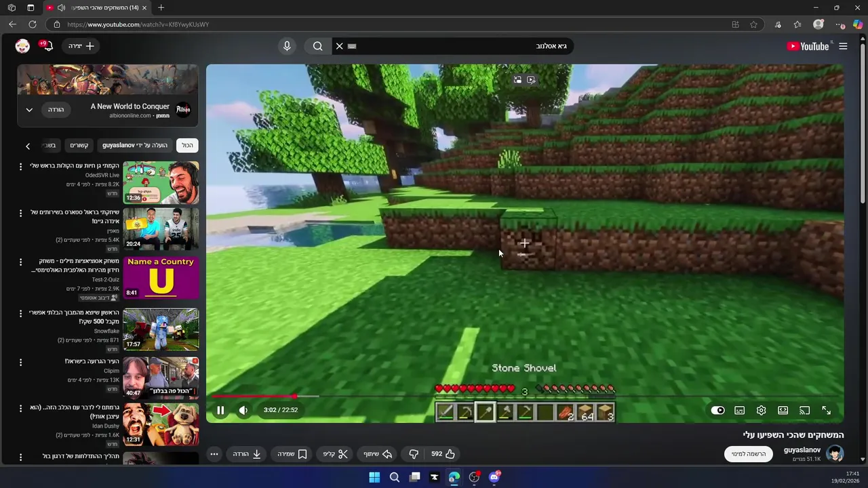868x488 pixels.
Task: Start voice search with microphone icon
Action: point(287,46)
